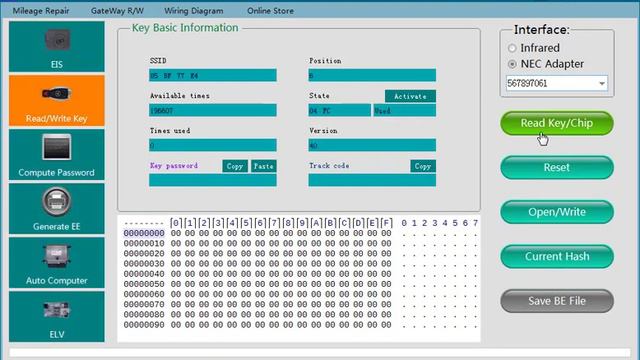Screen dimensions: 640x360
Task: Click the [0] hex column header
Action: (x=176, y=223)
